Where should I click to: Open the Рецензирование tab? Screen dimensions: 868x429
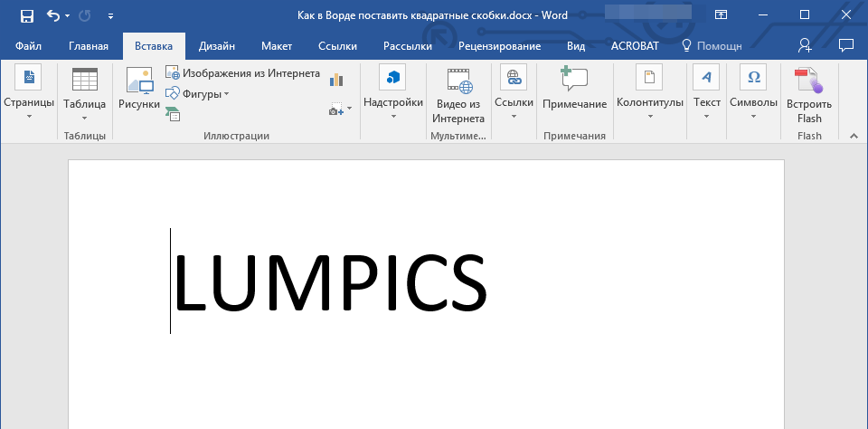(499, 46)
